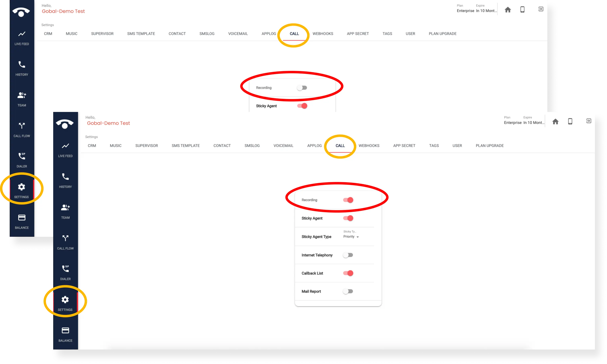
Task: Click the Call settings tab
Action: (294, 33)
